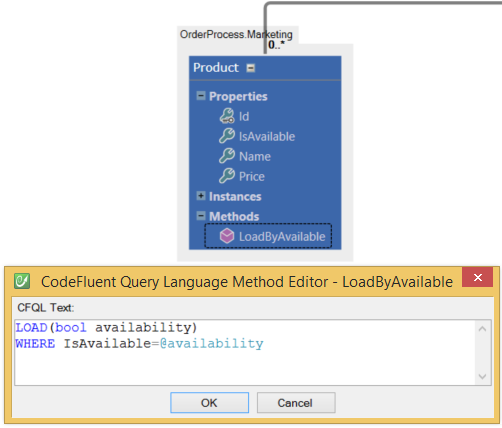Click the LOAD keyword in the query
This screenshot has height=428, width=502.
coord(31,328)
